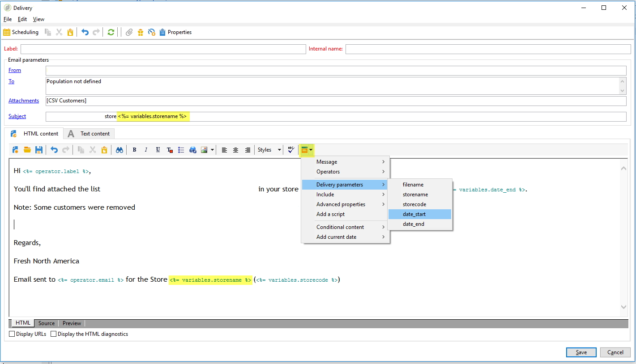Enable the Display URLs checkbox

(12, 334)
